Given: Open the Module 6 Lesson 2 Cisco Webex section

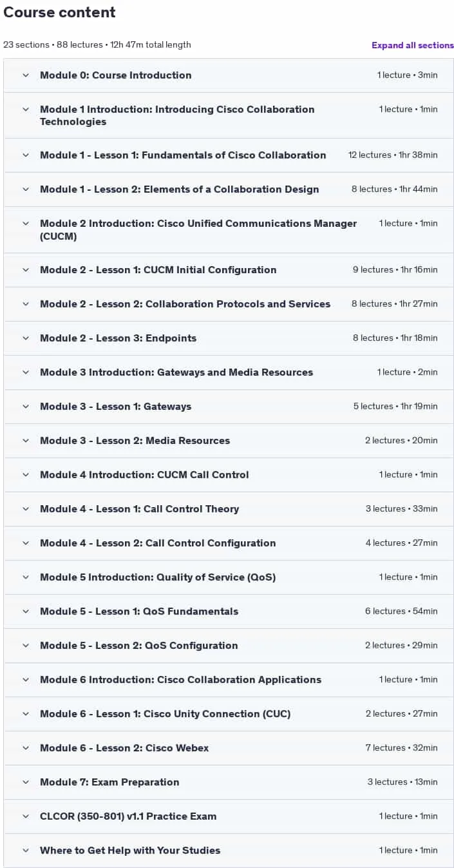Looking at the screenshot, I should coord(229,748).
